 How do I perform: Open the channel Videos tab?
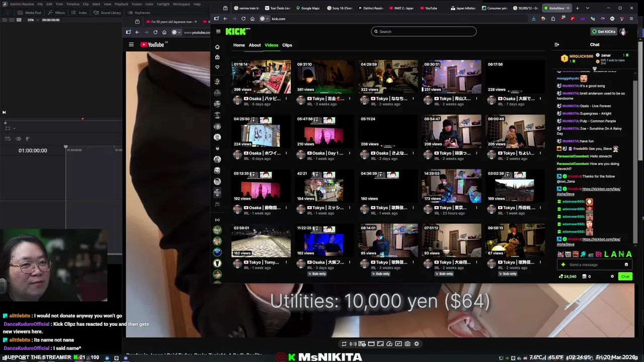click(271, 45)
